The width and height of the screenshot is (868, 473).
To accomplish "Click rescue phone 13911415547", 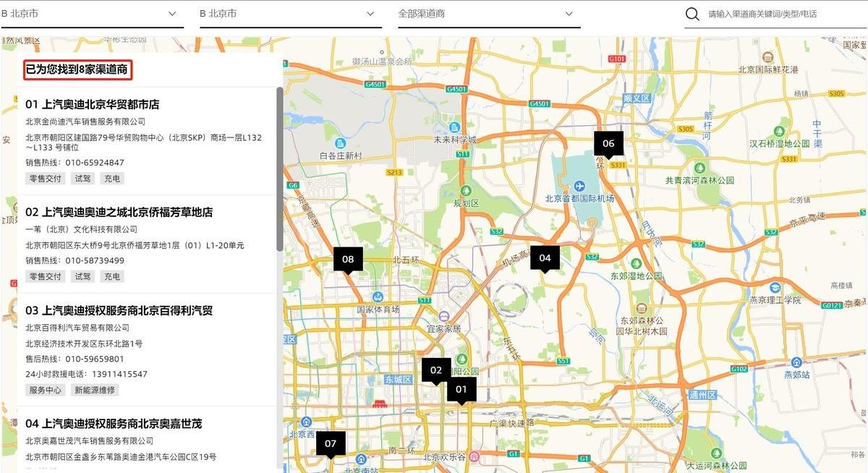I will 119,374.
